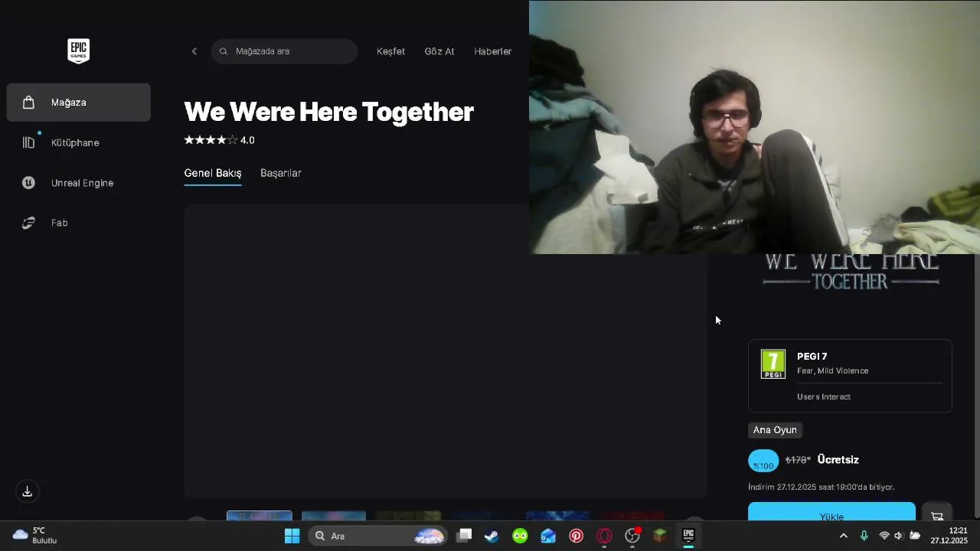The height and width of the screenshot is (551, 980).
Task: Click the Unreal Engine sidebar icon
Action: (28, 183)
